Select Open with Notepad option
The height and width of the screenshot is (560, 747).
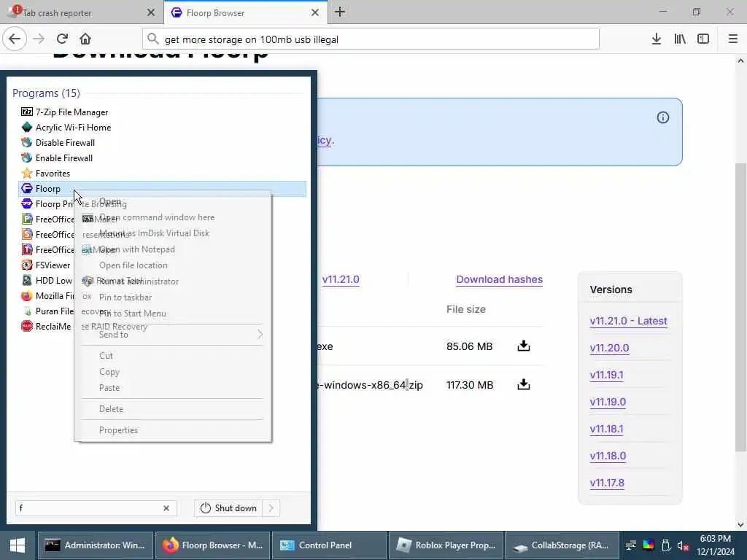click(172, 249)
